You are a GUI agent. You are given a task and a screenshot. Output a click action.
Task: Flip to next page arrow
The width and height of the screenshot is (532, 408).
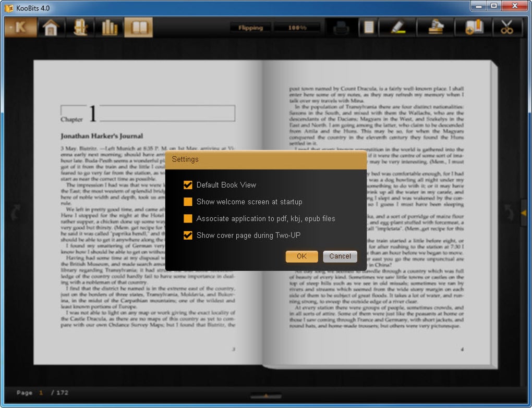point(509,213)
